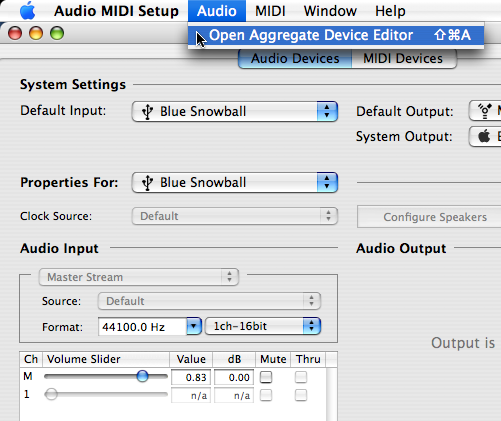Click the System Settings heading
The image size is (501, 421).
coord(73,84)
